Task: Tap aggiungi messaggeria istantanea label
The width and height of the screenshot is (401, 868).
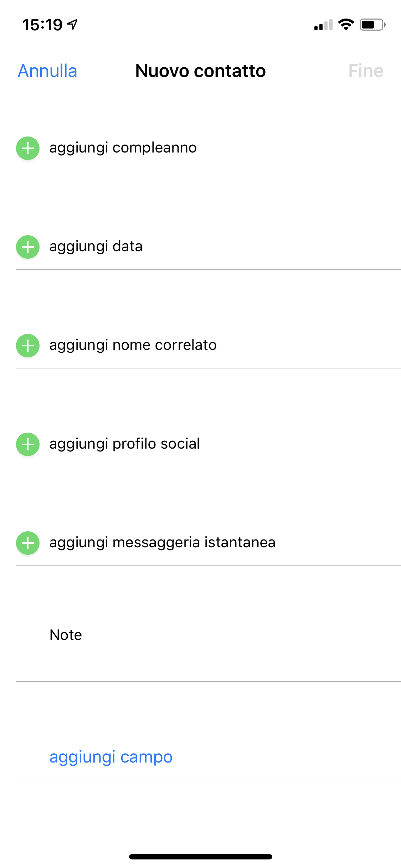Action: click(x=162, y=543)
